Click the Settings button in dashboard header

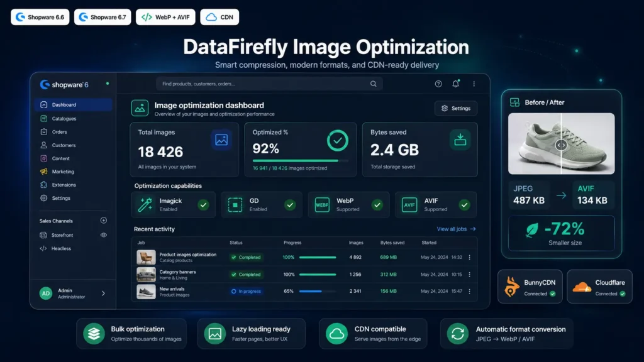click(456, 108)
